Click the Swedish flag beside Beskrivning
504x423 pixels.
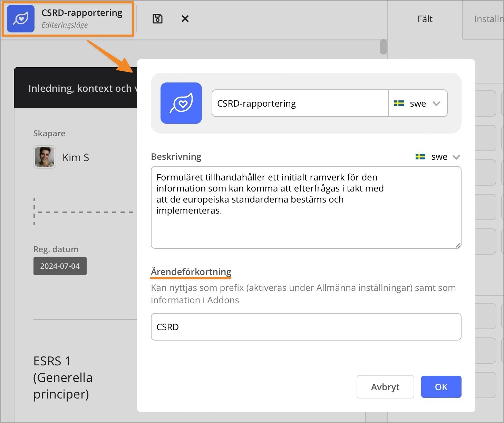(x=420, y=157)
